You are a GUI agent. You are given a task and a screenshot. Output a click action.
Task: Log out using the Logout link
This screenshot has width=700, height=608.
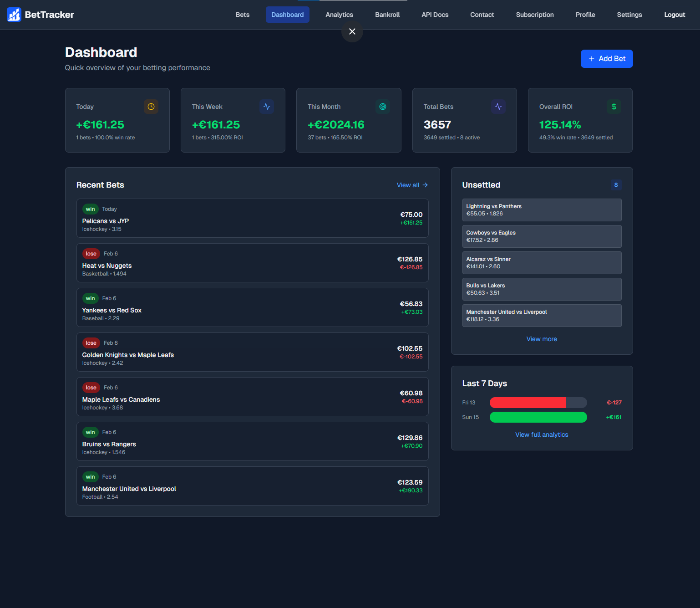(674, 15)
